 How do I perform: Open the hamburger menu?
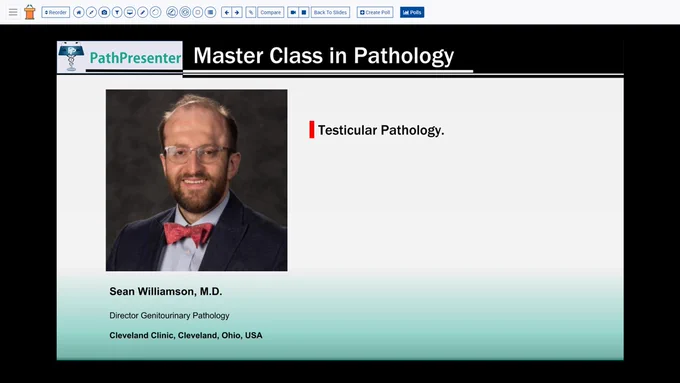click(13, 12)
